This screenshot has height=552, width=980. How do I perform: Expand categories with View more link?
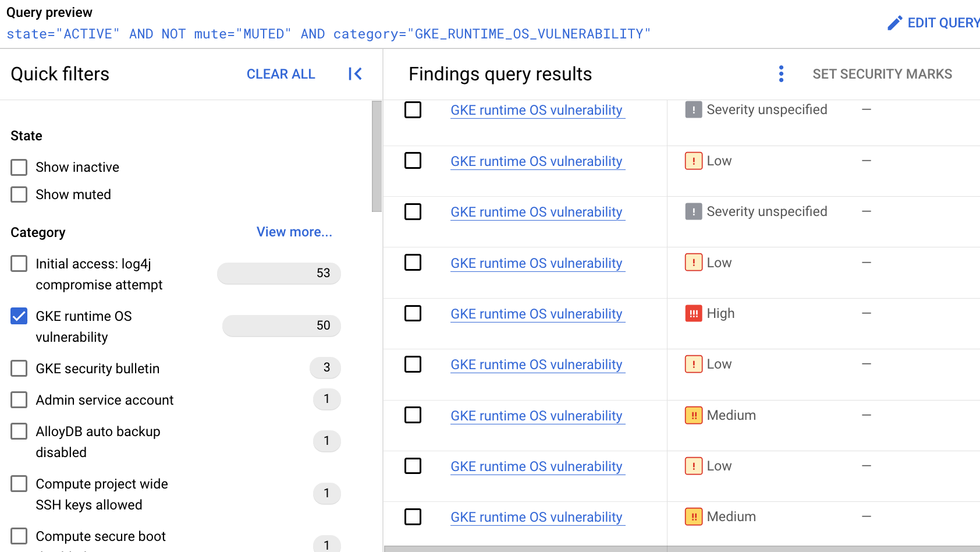pyautogui.click(x=294, y=232)
